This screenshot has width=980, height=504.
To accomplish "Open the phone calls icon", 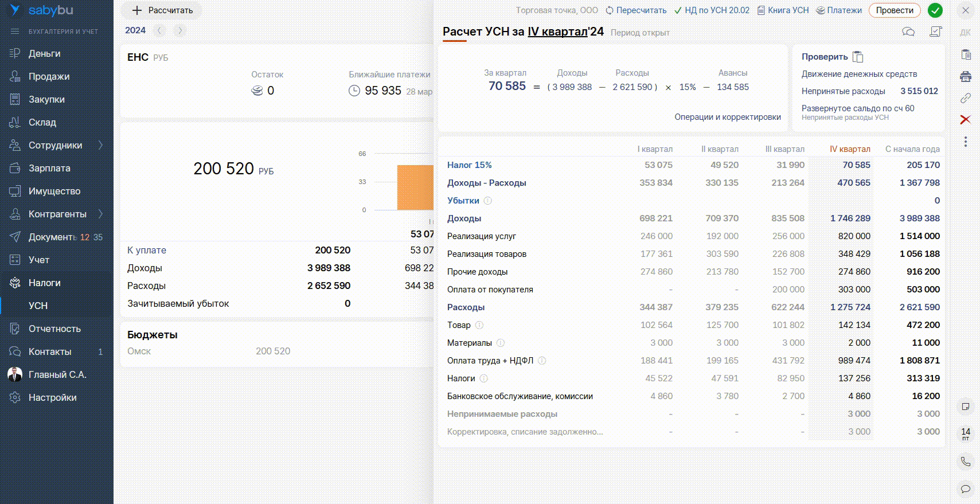I will pyautogui.click(x=966, y=461).
